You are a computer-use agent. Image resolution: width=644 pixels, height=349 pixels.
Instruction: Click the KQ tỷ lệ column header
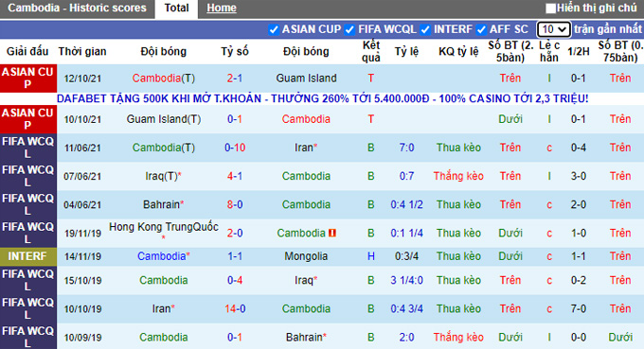click(x=458, y=52)
